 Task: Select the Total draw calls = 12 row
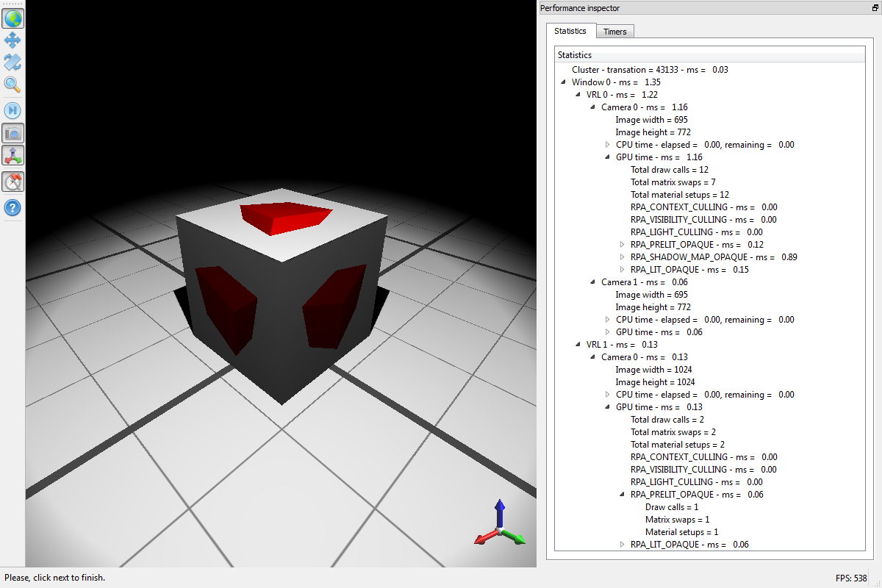click(669, 170)
